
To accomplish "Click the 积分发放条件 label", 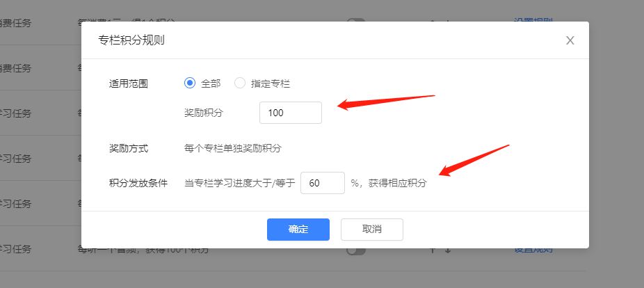I will (x=138, y=183).
